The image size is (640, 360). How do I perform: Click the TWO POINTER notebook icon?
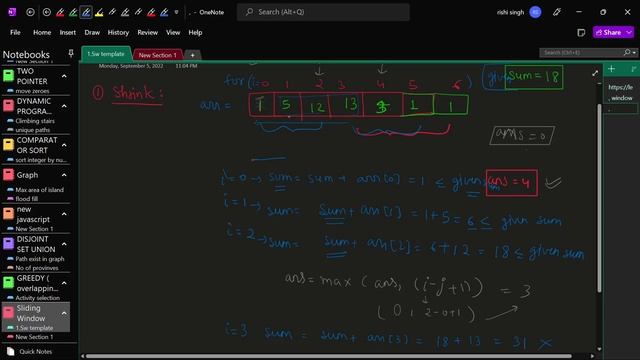tap(9, 76)
